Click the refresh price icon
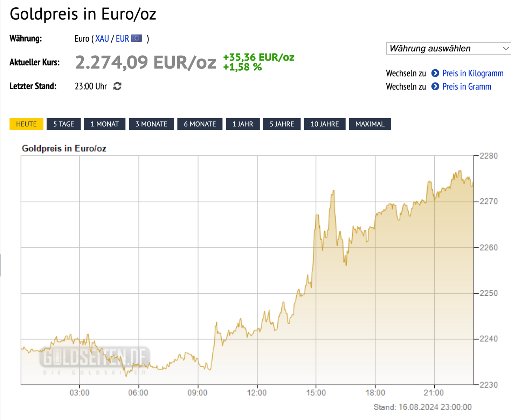 tap(117, 86)
